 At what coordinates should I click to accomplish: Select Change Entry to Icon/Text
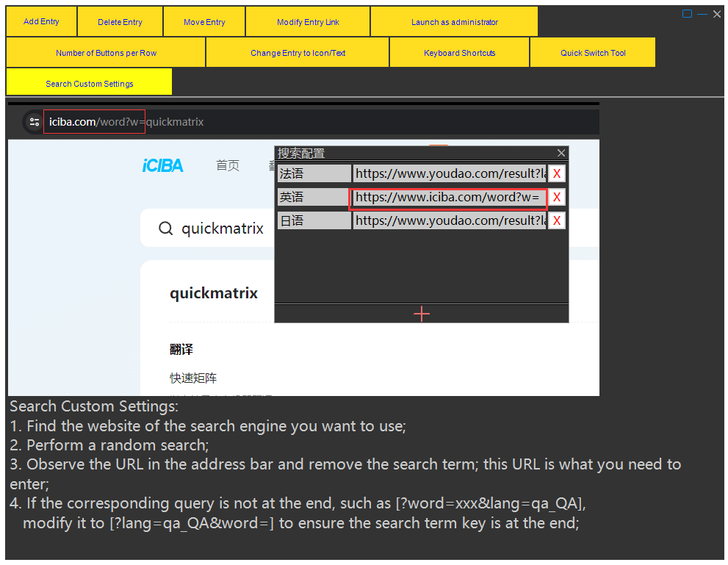coord(298,52)
